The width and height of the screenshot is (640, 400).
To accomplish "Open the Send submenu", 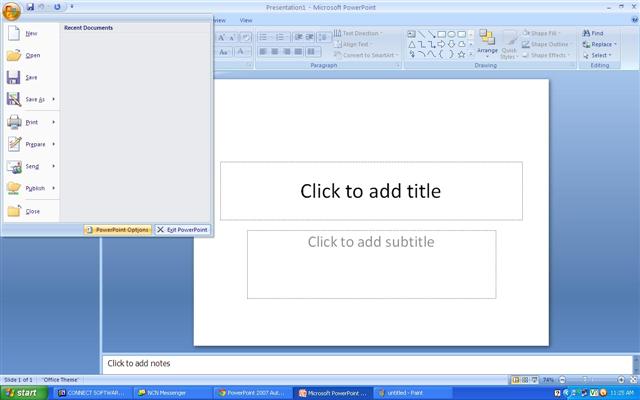I will pyautogui.click(x=54, y=166).
